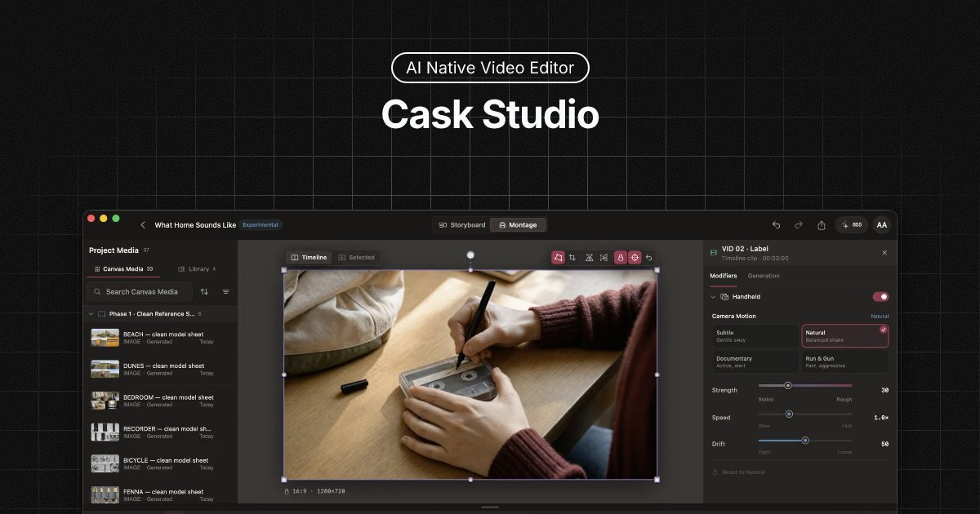
Task: Click the Speed value 1.0×
Action: tap(881, 418)
